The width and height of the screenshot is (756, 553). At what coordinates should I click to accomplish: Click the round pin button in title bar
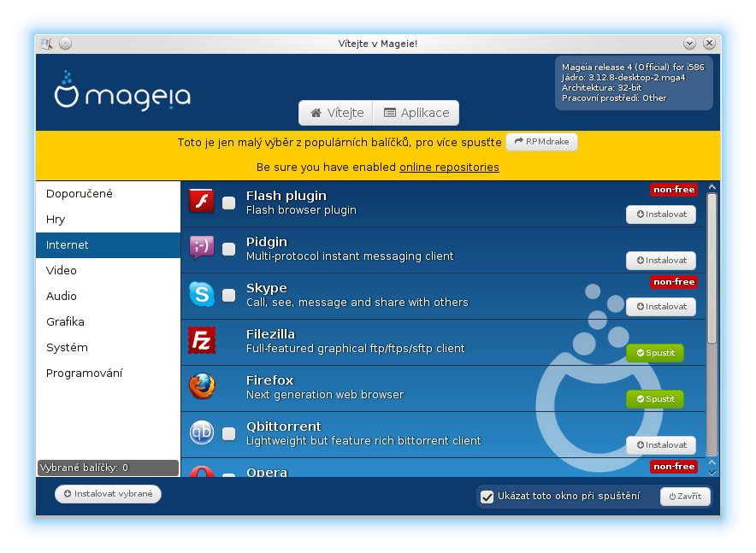[65, 44]
